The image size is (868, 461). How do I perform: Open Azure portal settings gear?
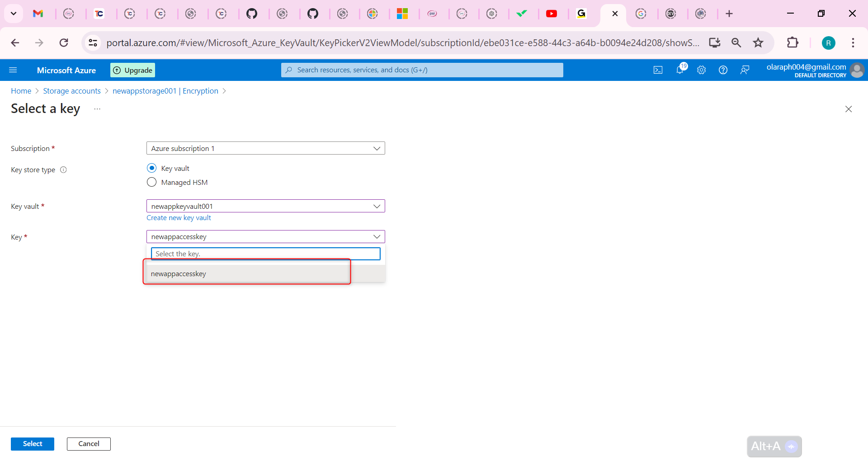701,70
